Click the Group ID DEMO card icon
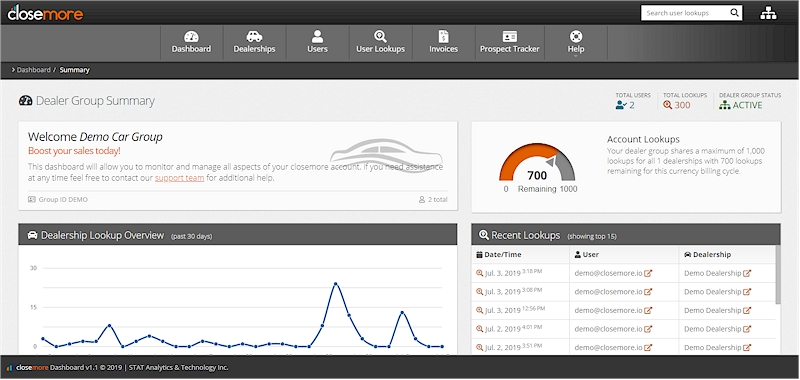 pyautogui.click(x=32, y=199)
